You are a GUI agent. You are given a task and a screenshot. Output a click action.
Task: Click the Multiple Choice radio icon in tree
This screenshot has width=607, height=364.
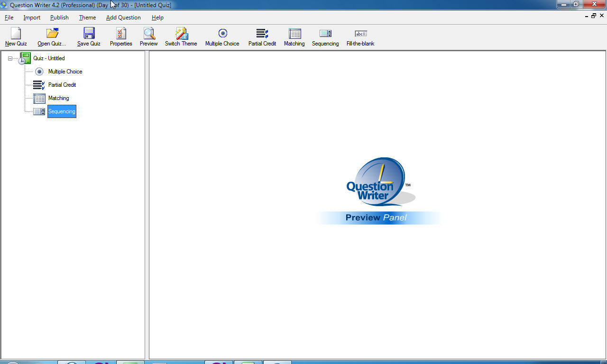(x=39, y=72)
